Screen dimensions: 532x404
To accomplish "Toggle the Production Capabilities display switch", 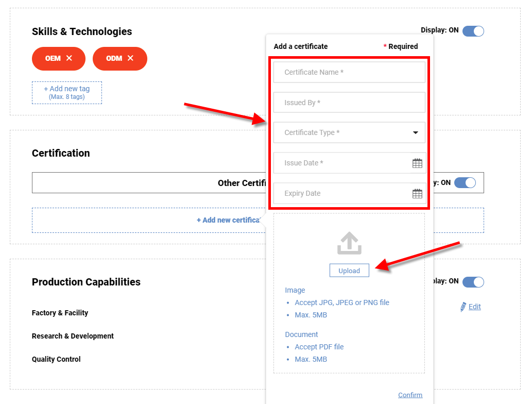I will tap(473, 282).
